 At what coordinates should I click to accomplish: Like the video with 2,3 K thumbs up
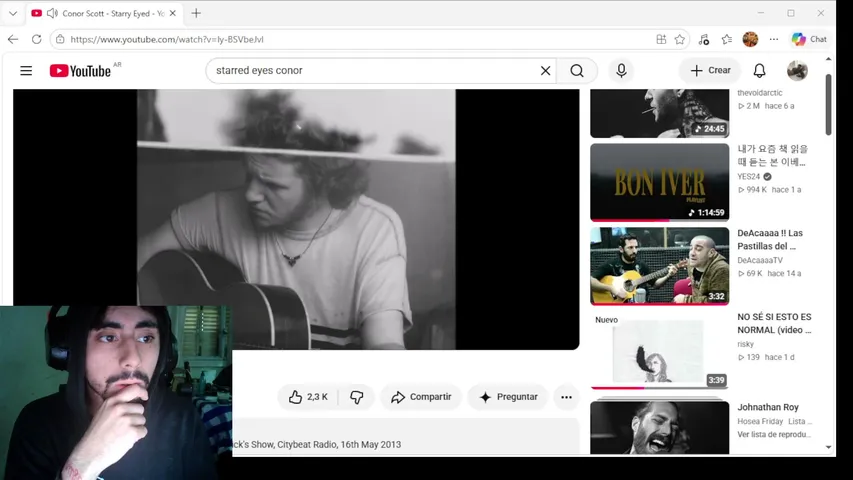point(308,397)
